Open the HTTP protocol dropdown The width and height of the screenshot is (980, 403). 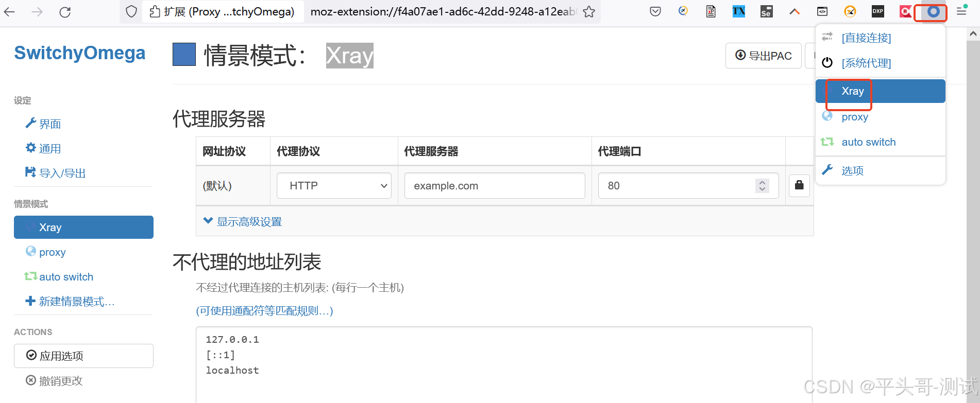(334, 186)
